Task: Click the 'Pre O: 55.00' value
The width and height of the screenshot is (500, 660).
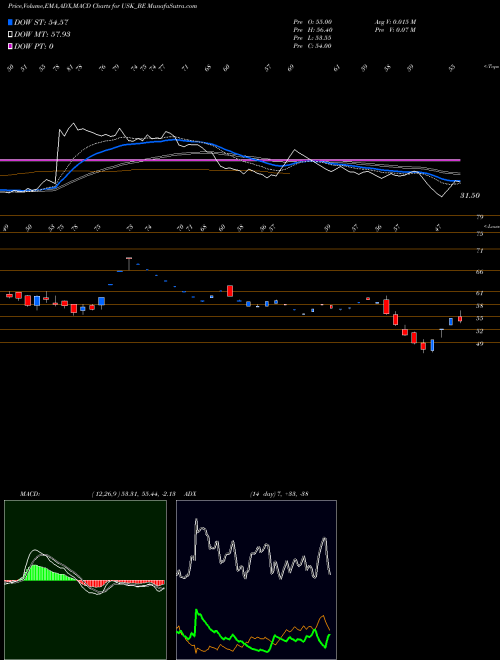Action: click(x=312, y=21)
